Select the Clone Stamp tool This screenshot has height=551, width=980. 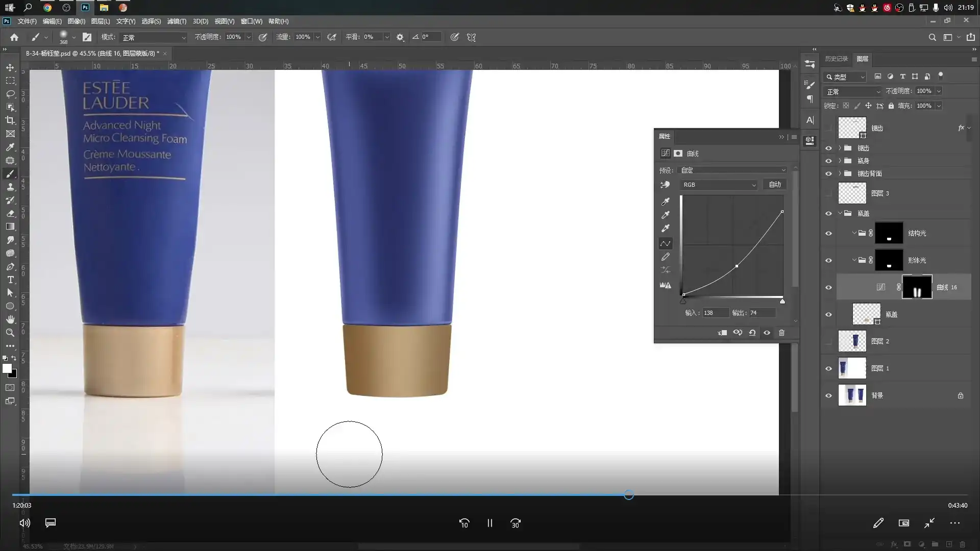10,187
